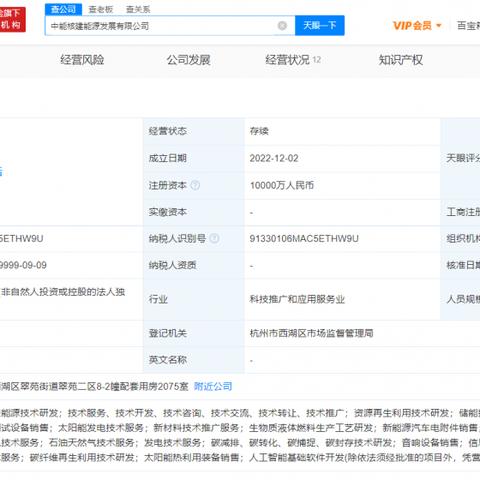
Task: Select the 科技推广和应用服务业 industry value
Action: click(x=297, y=299)
